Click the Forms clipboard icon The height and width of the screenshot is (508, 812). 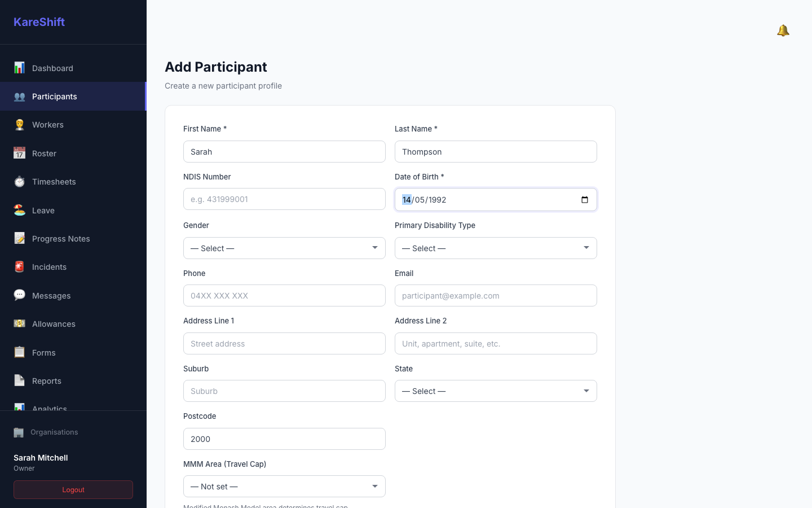19,352
